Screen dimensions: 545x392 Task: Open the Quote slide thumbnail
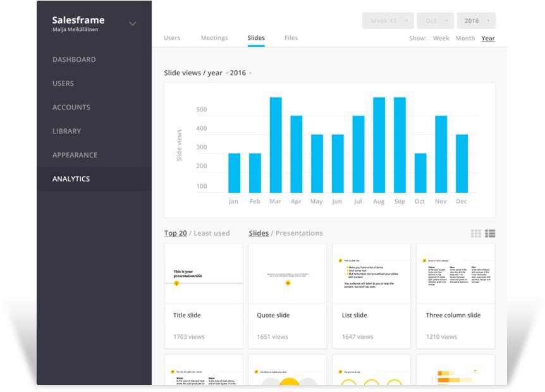[288, 274]
